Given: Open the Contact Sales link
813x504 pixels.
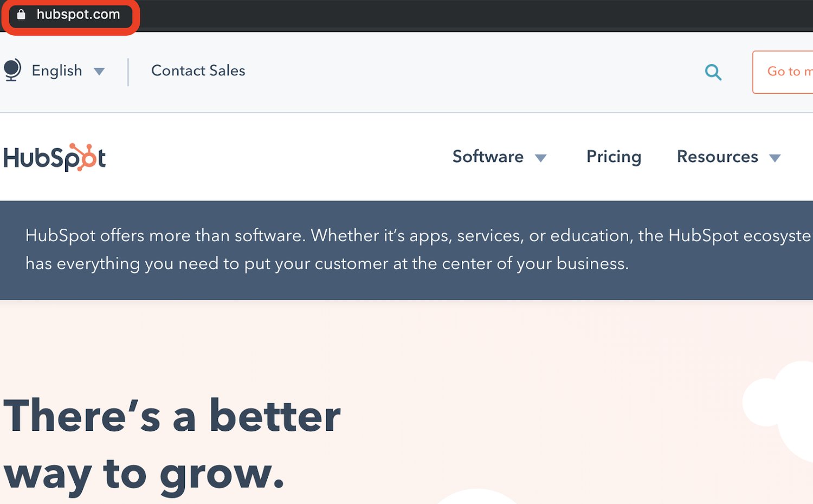Looking at the screenshot, I should (198, 70).
